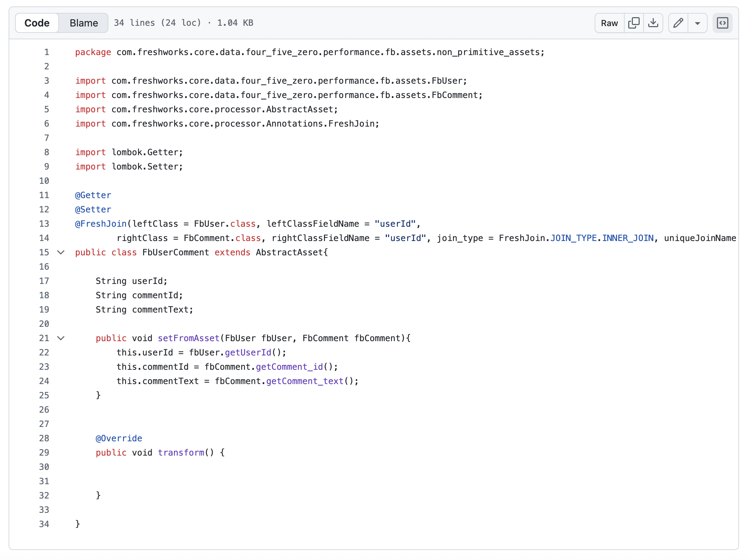748x560 pixels.
Task: Collapse the setFromAsset method fold at line 21
Action: tap(61, 338)
